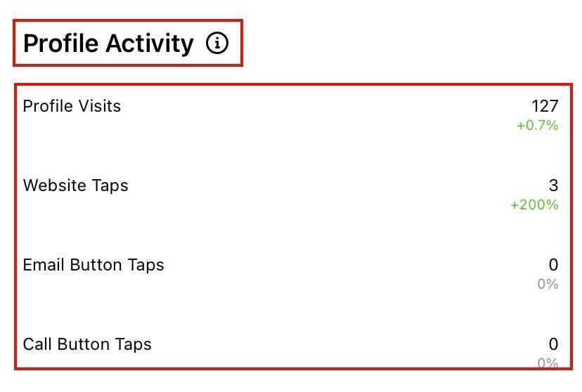This screenshot has width=582, height=392.
Task: Click the Call Button Taps count 0
Action: (x=553, y=344)
